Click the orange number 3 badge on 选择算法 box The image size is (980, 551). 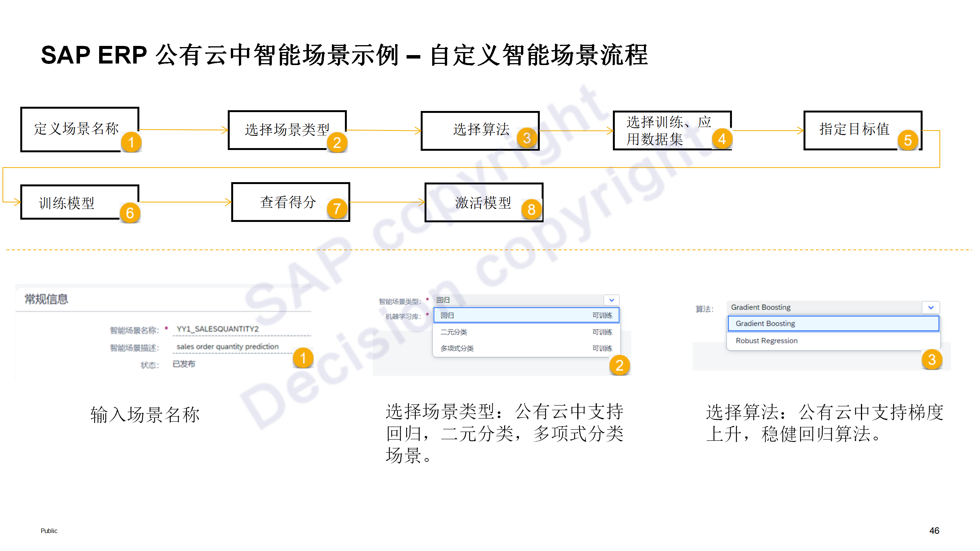(527, 138)
